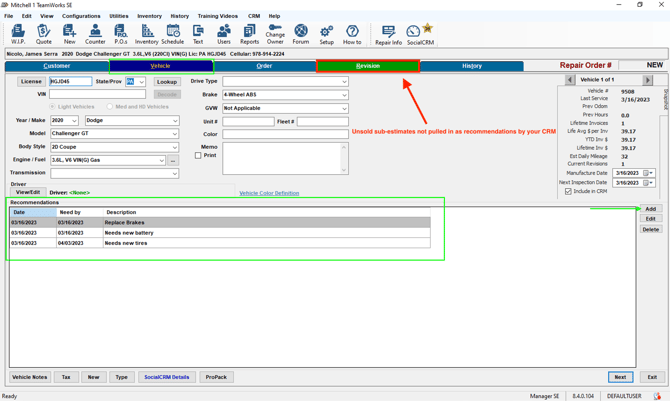Open the Inventory toolbar icon
This screenshot has width=670, height=401.
pyautogui.click(x=147, y=34)
